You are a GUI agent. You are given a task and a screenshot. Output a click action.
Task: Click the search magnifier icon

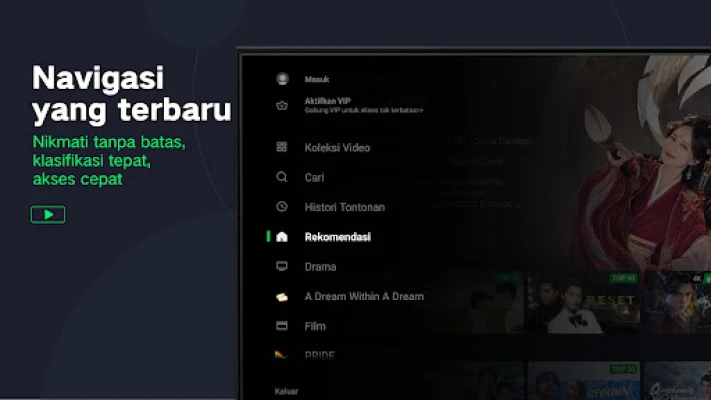click(282, 177)
